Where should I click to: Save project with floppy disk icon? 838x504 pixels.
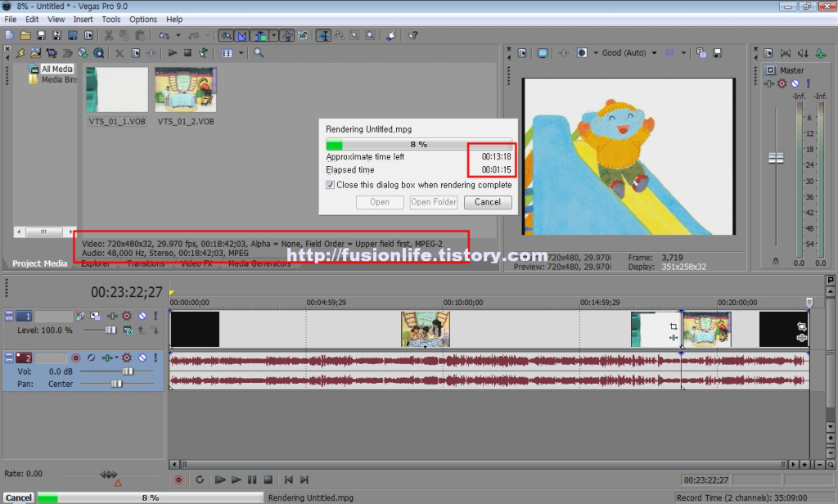pyautogui.click(x=41, y=36)
